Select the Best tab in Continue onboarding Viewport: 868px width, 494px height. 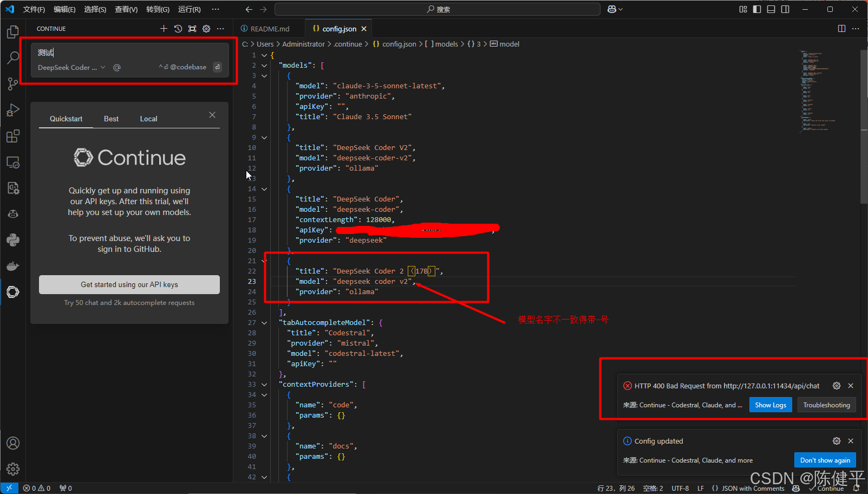pyautogui.click(x=111, y=119)
